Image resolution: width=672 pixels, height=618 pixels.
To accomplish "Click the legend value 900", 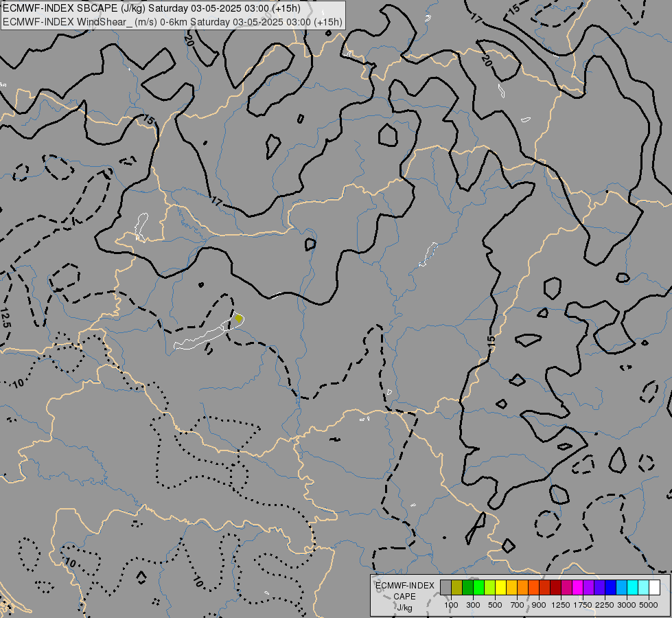I will (x=539, y=605).
